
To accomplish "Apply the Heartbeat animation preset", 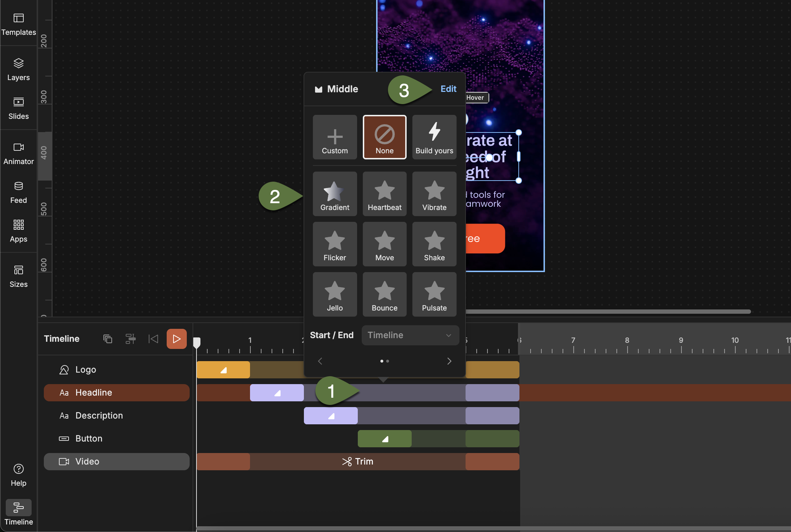I will pos(385,194).
